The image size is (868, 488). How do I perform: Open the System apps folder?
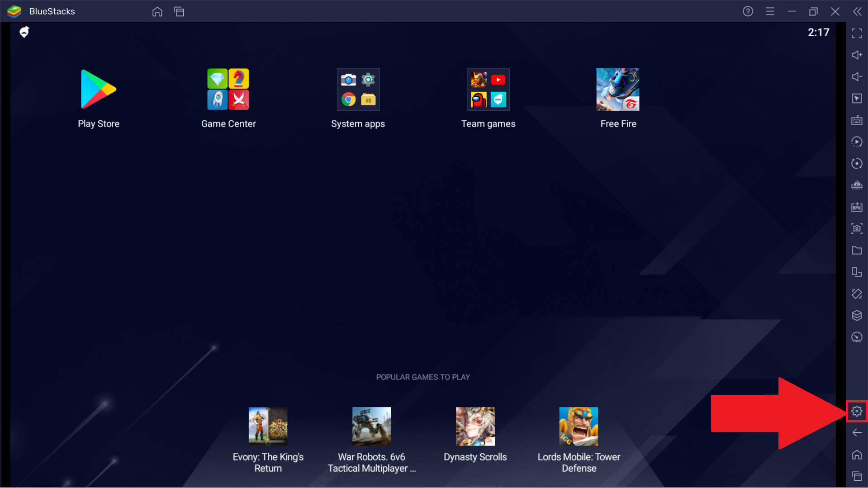click(x=358, y=89)
